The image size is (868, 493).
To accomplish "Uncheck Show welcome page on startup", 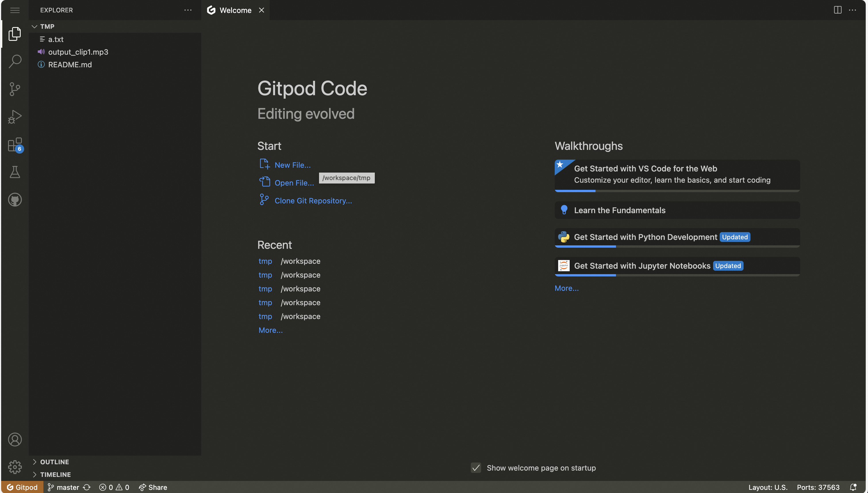I will [x=476, y=468].
